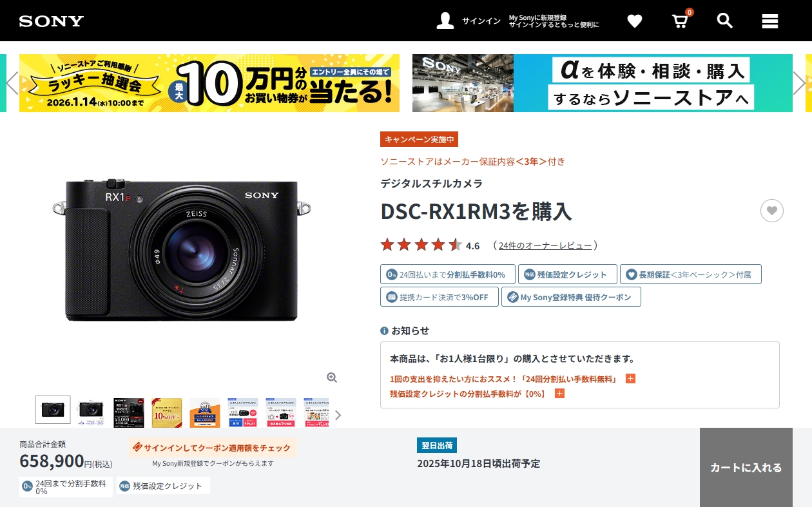Click サインインしてクーポン適用額をチェック

(x=213, y=448)
